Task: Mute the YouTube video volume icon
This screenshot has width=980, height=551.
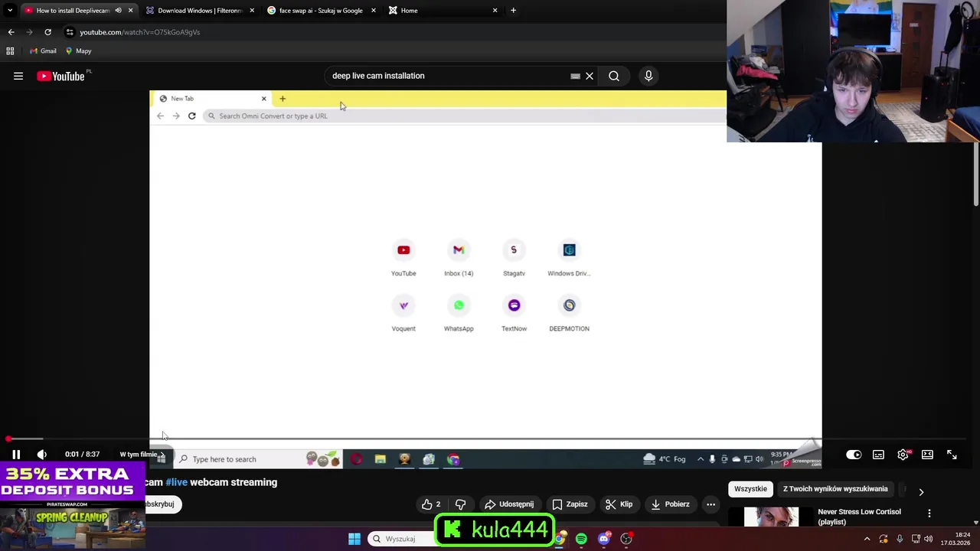Action: pos(42,455)
